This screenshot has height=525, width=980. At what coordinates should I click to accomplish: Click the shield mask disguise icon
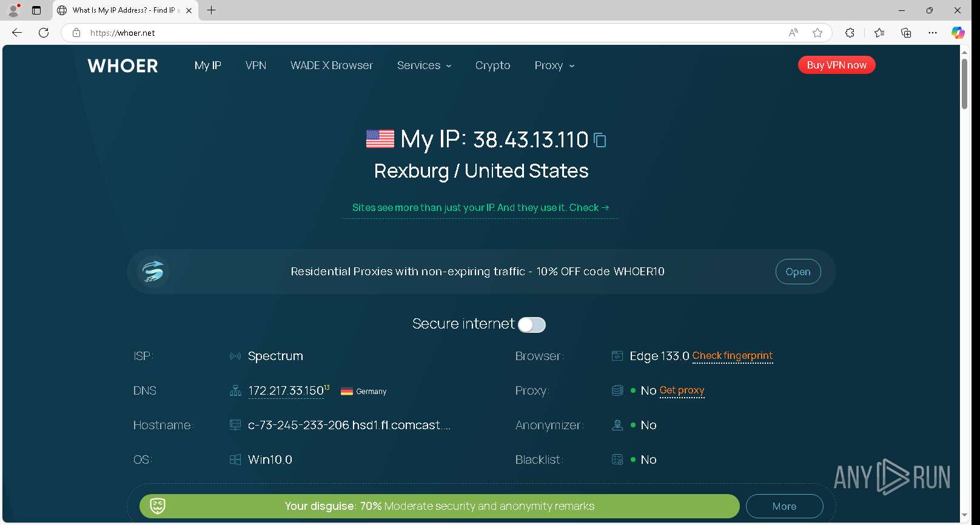click(x=158, y=506)
